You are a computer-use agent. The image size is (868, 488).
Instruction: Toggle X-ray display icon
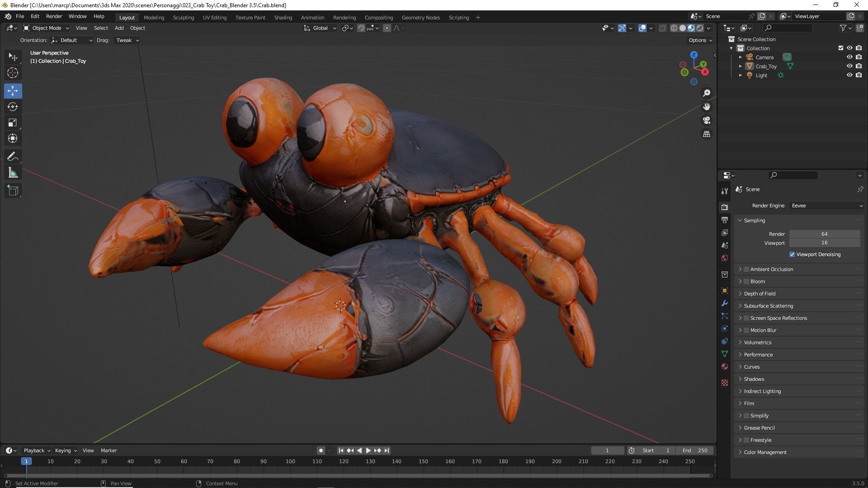pyautogui.click(x=663, y=28)
